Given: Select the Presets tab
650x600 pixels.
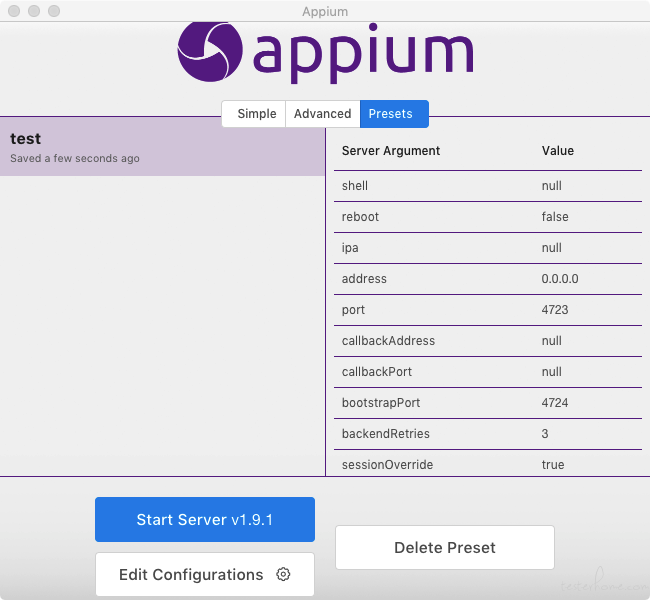Looking at the screenshot, I should pos(394,114).
